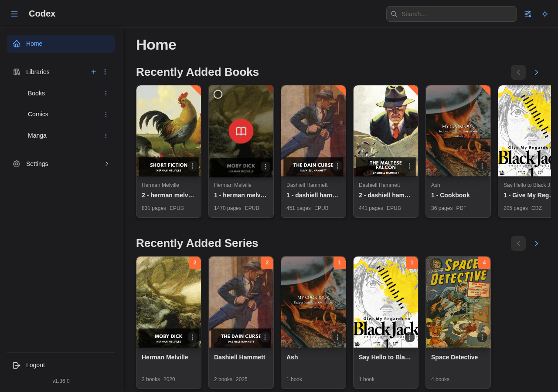Viewport: 558px width, 392px height.
Task: Open options menu for the Comics library
Action: tap(105, 114)
